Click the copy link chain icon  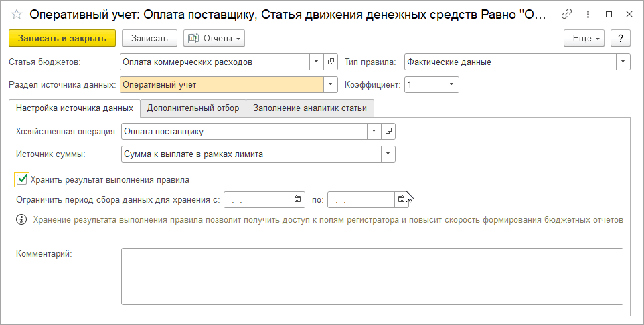point(567,14)
